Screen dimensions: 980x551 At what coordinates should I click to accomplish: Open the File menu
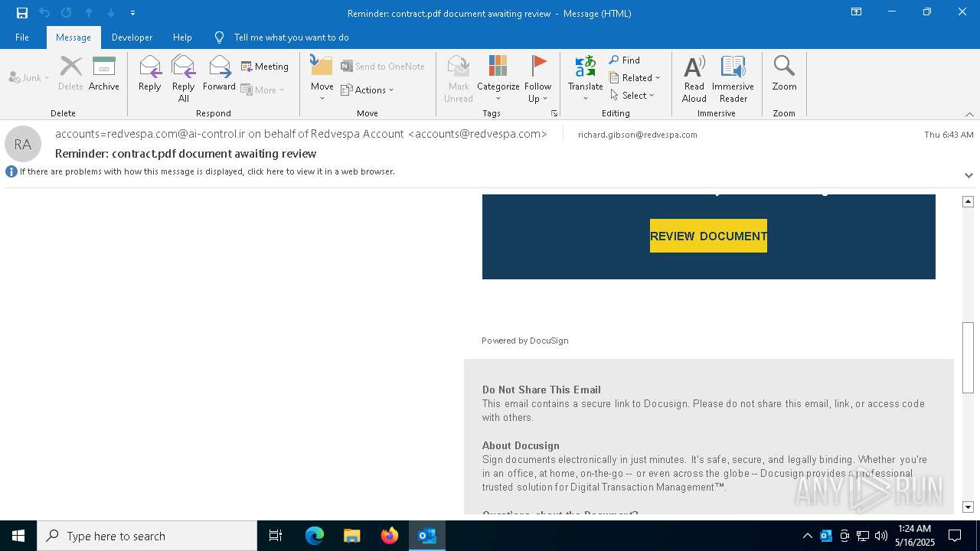(22, 37)
